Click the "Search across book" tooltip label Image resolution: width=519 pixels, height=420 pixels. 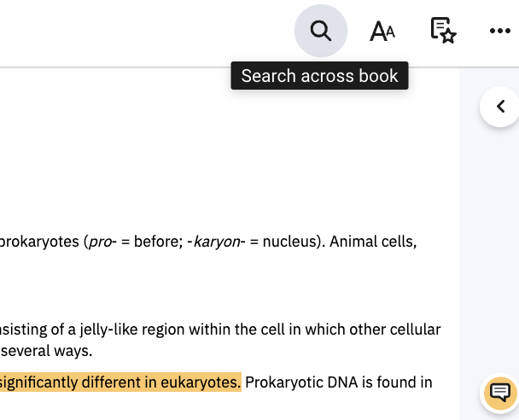[x=319, y=76]
